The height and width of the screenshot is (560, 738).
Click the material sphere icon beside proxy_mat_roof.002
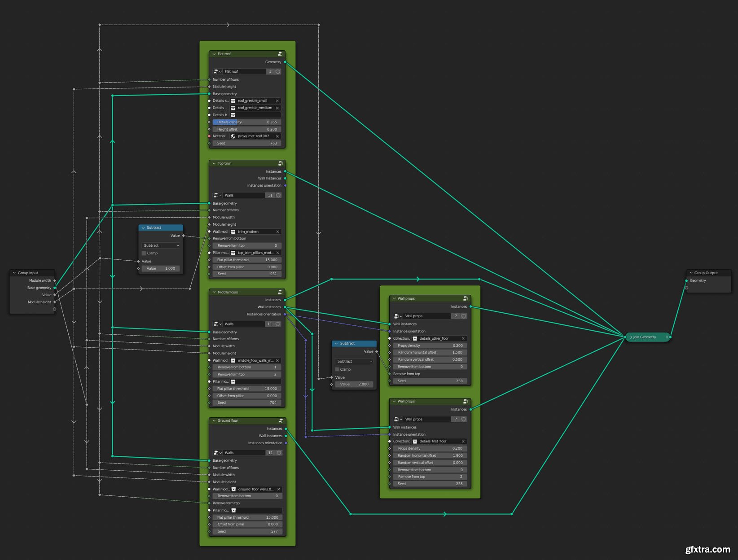tap(233, 136)
